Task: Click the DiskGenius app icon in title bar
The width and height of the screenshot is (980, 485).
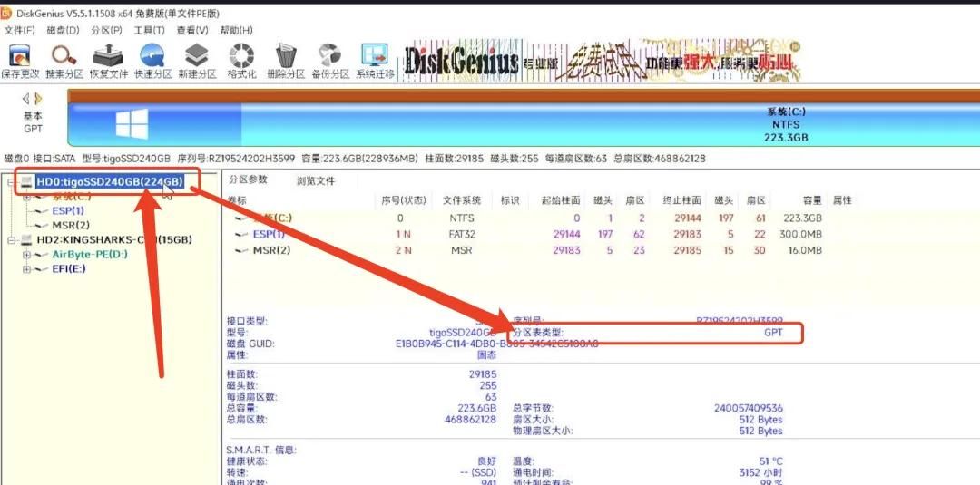Action: tap(5, 14)
